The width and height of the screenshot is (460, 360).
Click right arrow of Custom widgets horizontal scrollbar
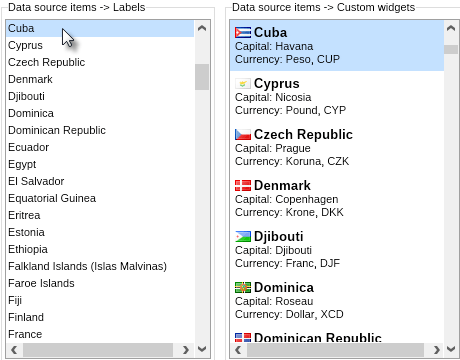pyautogui.click(x=436, y=350)
